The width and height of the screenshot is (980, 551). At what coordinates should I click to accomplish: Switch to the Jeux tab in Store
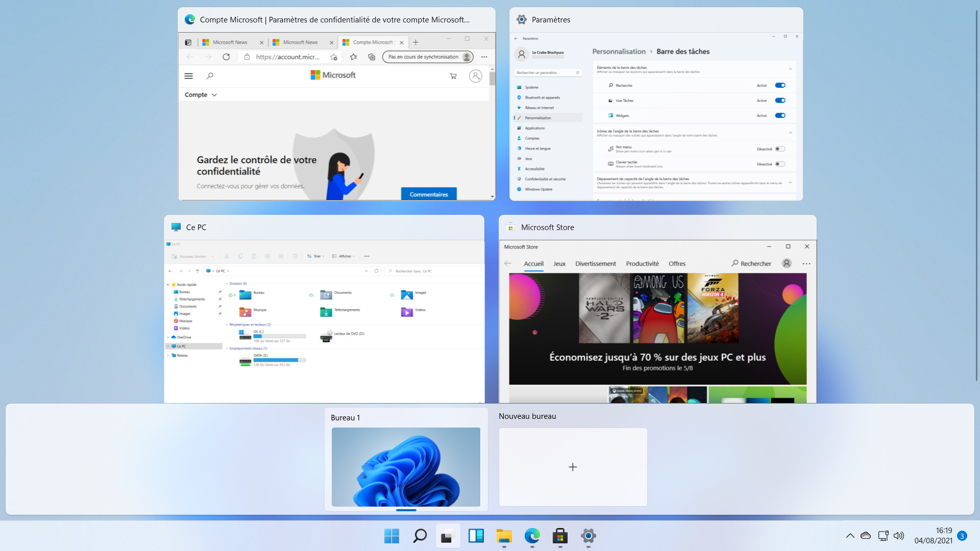coord(559,264)
